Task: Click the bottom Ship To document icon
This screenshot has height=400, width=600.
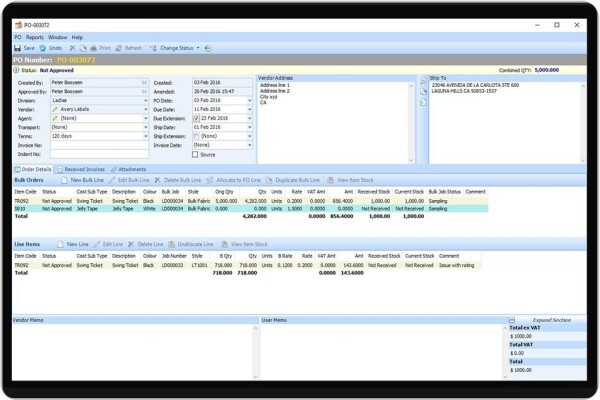Action: pyautogui.click(x=423, y=103)
